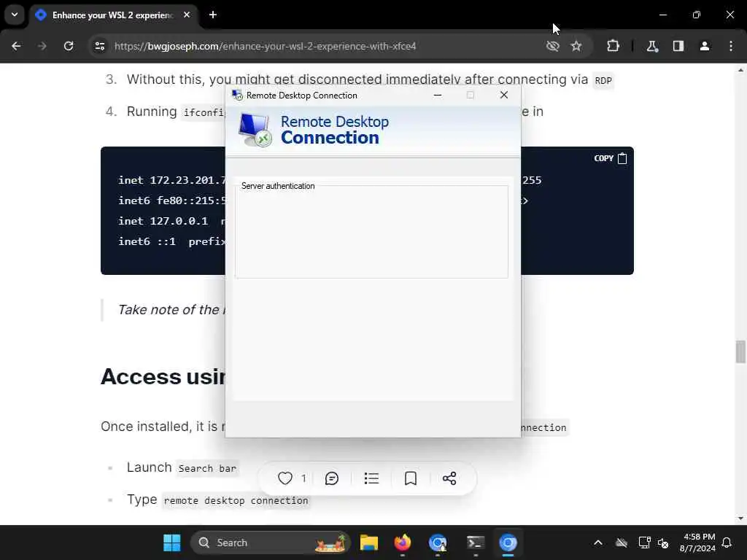The width and height of the screenshot is (747, 560).
Task: Click the 'inet 127.0.0.1' code line
Action: point(163,221)
